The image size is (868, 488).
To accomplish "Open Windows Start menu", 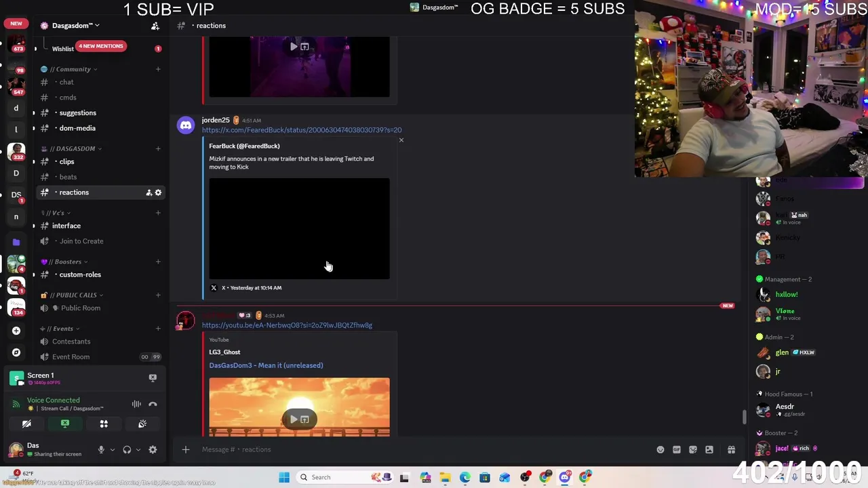I will (x=284, y=477).
